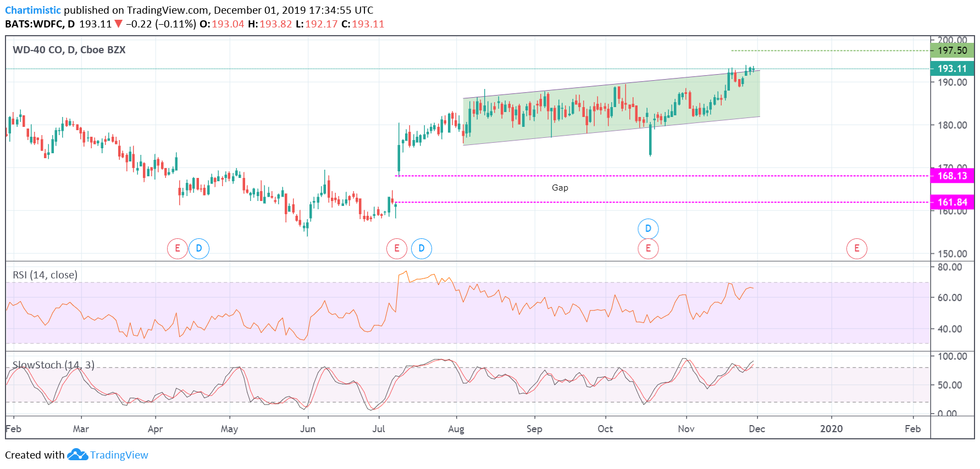The width and height of the screenshot is (980, 469).
Task: Click the Jul label on time axis
Action: (x=379, y=429)
